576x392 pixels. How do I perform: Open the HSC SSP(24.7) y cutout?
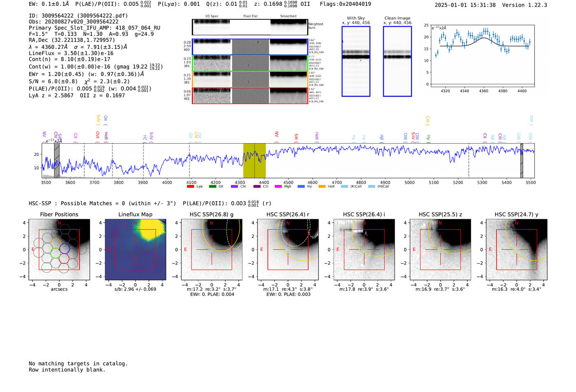click(517, 250)
